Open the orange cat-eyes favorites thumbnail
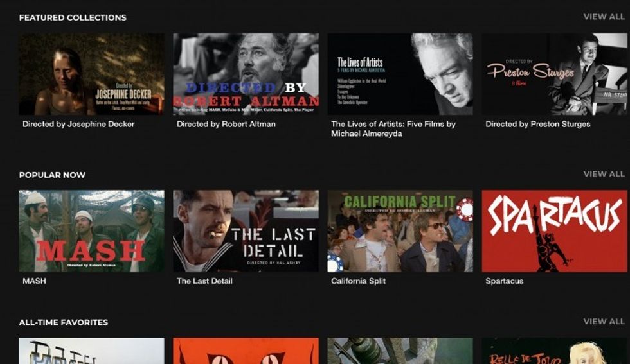The image size is (630, 364). (246, 351)
